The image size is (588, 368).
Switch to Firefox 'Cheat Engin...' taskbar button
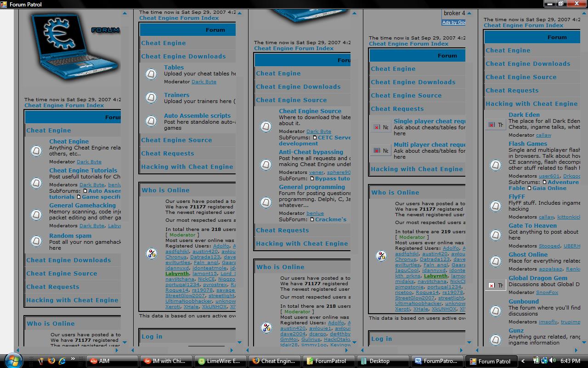[275, 361]
